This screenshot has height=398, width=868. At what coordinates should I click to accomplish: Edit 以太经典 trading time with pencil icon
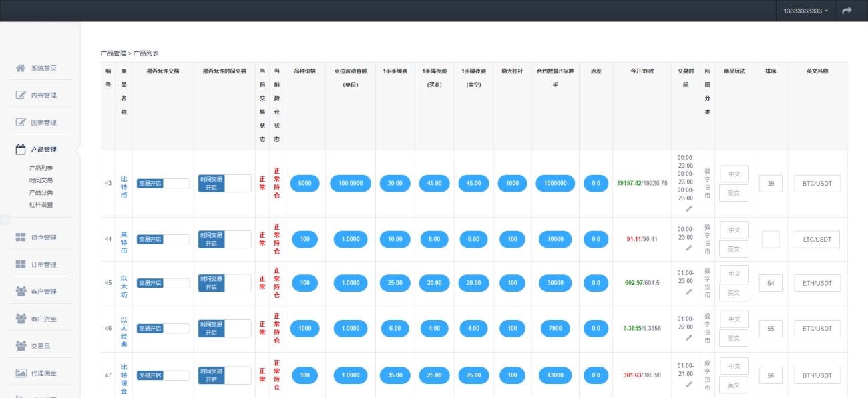[x=688, y=337]
